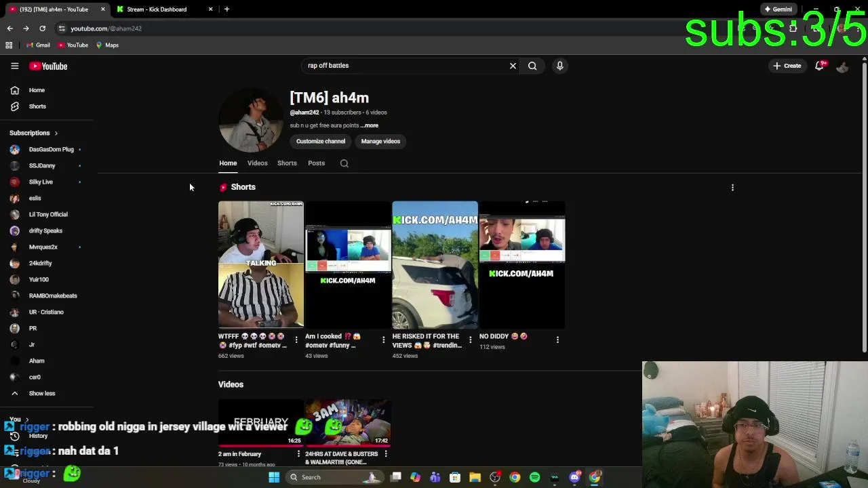Open options for the 'Am I cooked' short
The width and height of the screenshot is (868, 488).
(x=383, y=340)
